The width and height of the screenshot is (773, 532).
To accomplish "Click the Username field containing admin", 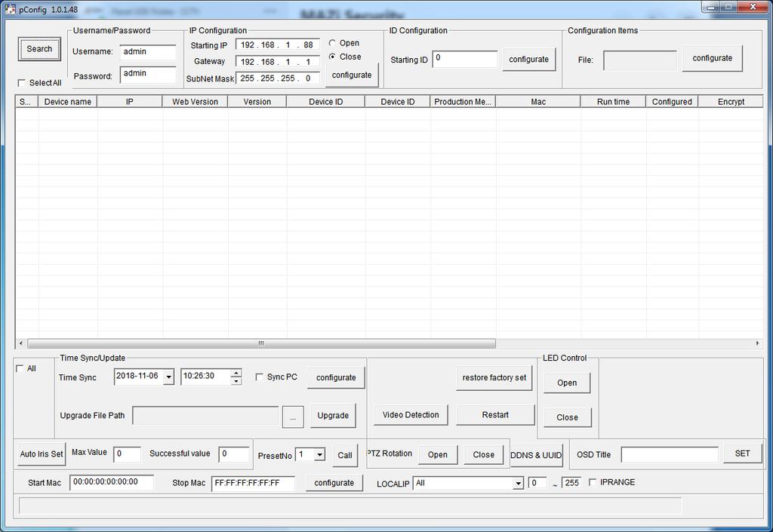I will 148,52.
